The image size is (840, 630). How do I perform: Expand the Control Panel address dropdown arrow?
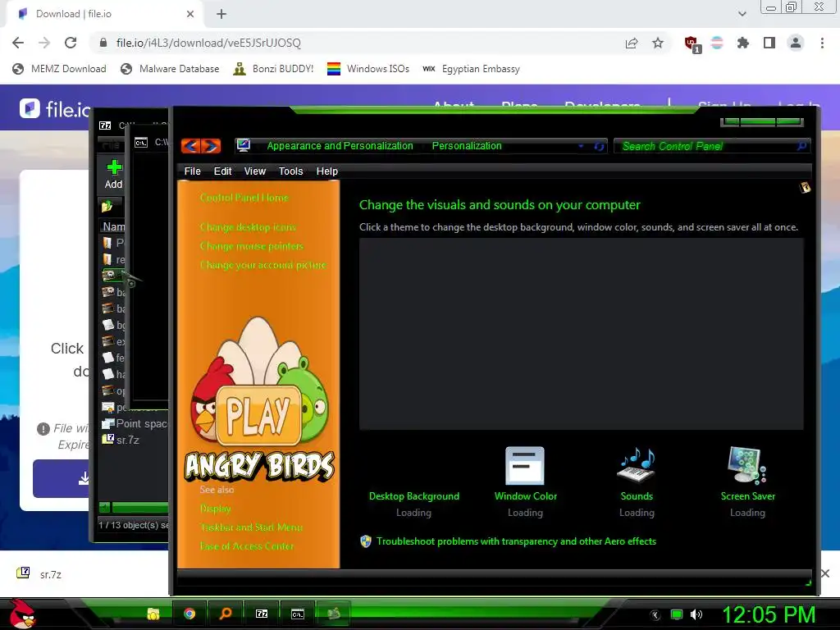582,146
